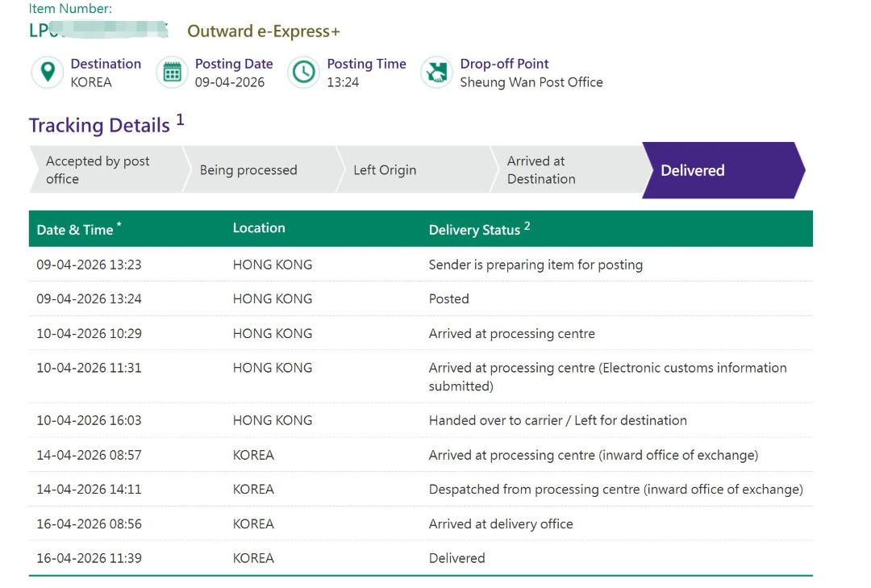Viewport: 871px width, 588px height.
Task: Click the Destination map pin icon
Action: coord(48,73)
